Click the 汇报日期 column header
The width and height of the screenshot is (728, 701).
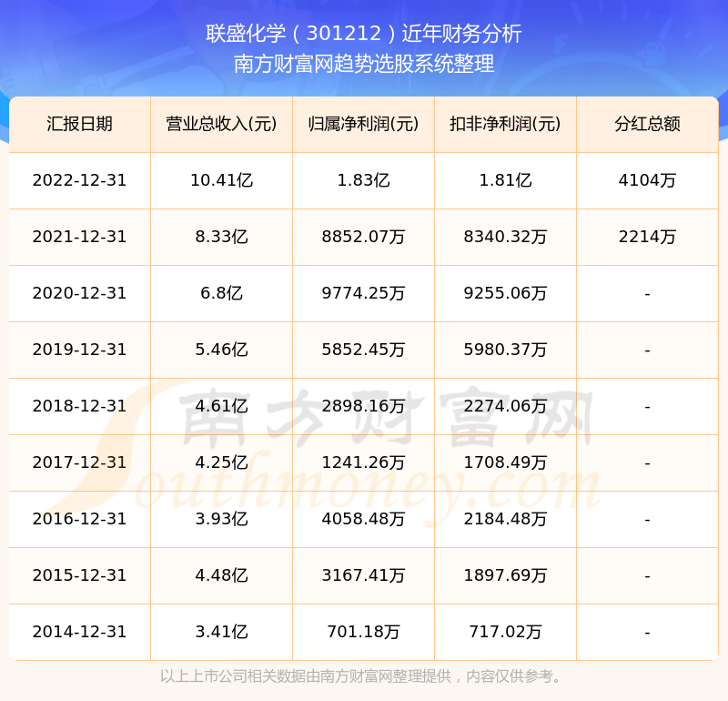[x=79, y=124]
